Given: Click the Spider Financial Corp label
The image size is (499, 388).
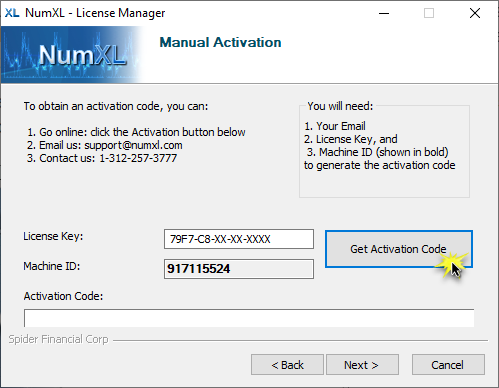Looking at the screenshot, I should (x=58, y=339).
